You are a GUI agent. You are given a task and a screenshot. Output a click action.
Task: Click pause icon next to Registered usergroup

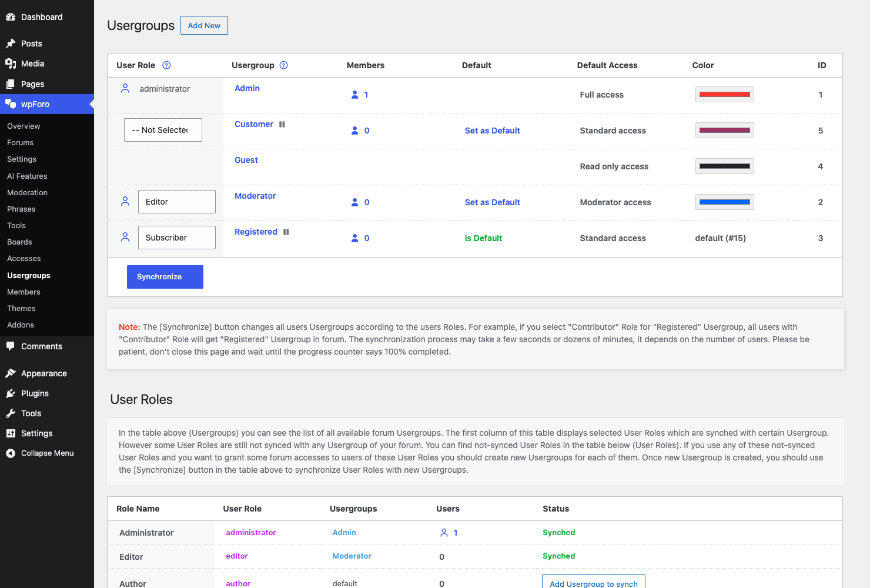coord(286,232)
